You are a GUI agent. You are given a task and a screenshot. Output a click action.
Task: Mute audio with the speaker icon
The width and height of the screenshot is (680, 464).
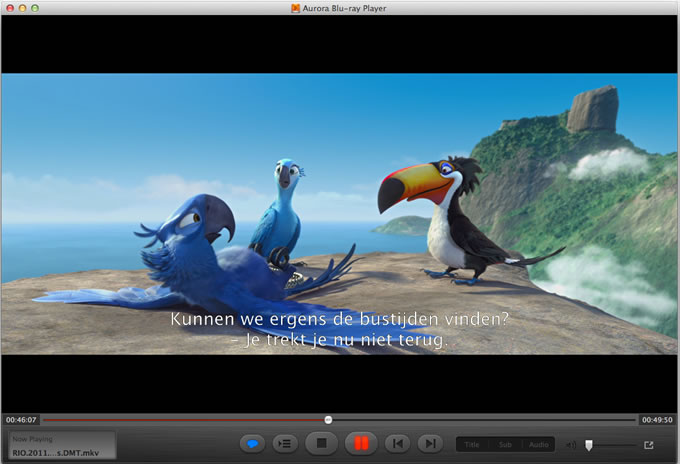571,445
